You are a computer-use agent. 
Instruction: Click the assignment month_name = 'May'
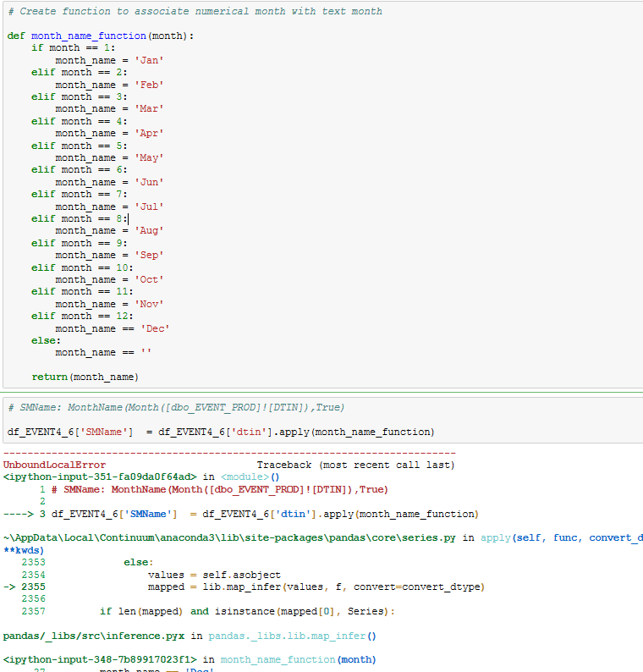109,157
